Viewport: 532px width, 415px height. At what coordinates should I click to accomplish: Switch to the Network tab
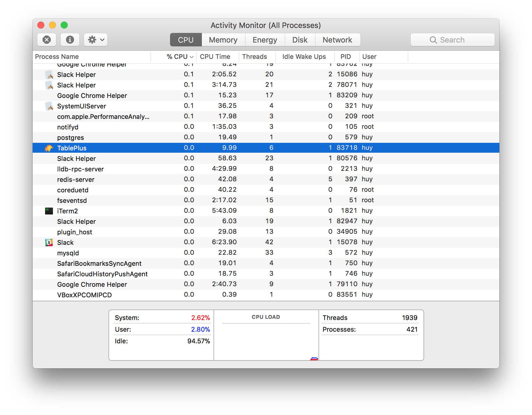pos(337,40)
